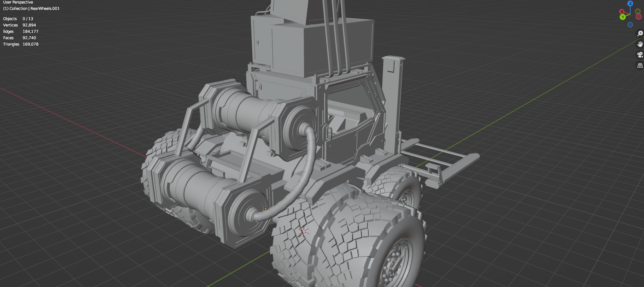Click the pan view hand icon
Image resolution: width=644 pixels, height=287 pixels.
pos(640,44)
